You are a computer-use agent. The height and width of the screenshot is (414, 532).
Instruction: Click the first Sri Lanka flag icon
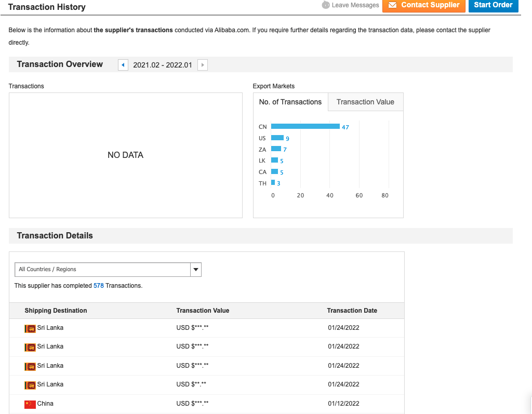[30, 328]
